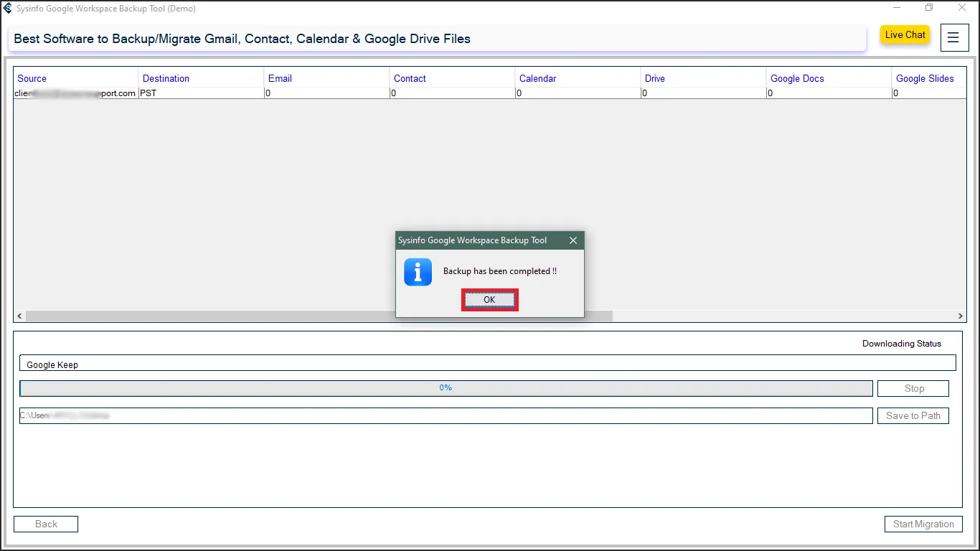Screen dimensions: 980x551
Task: Select the Contact column header
Action: pyautogui.click(x=410, y=78)
